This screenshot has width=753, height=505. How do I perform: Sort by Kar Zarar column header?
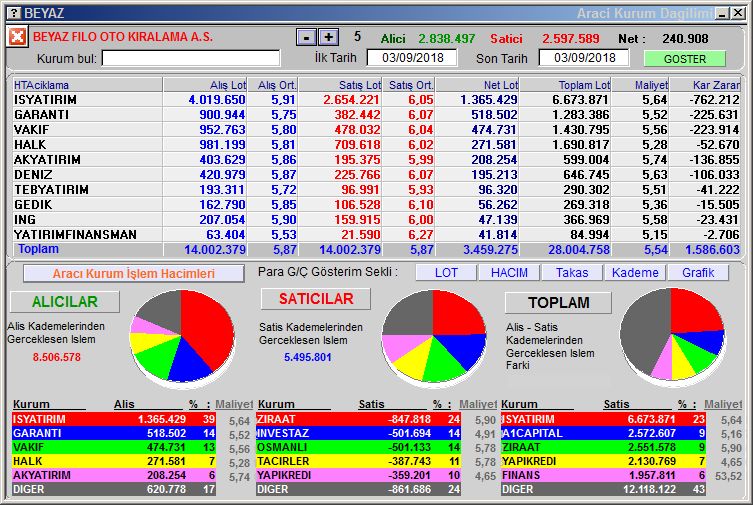pyautogui.click(x=705, y=85)
